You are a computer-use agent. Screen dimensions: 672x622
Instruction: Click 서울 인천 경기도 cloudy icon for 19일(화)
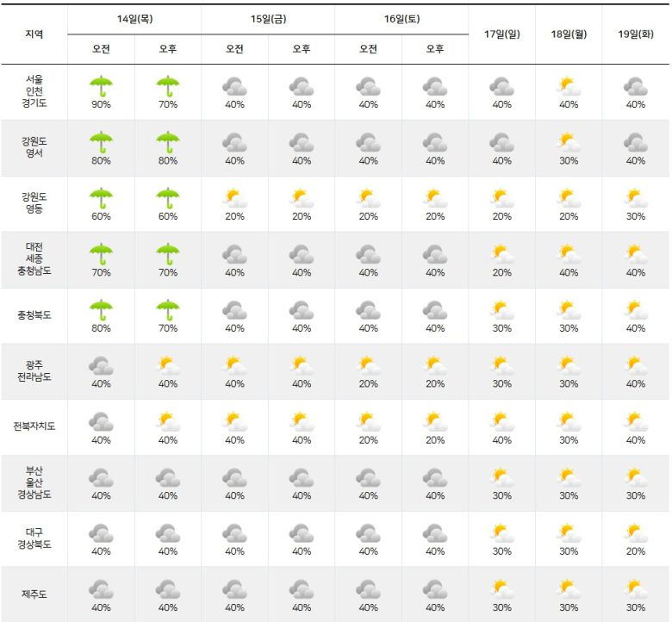(635, 86)
